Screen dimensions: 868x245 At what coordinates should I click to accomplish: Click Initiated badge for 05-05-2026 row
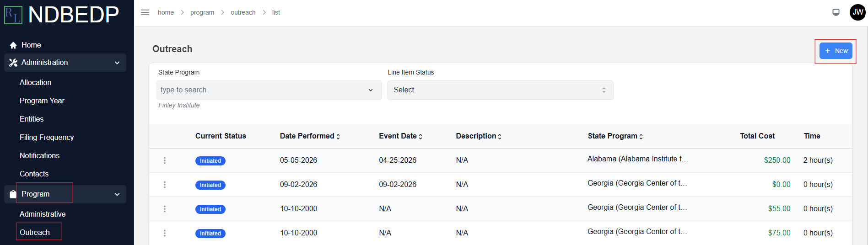click(210, 161)
